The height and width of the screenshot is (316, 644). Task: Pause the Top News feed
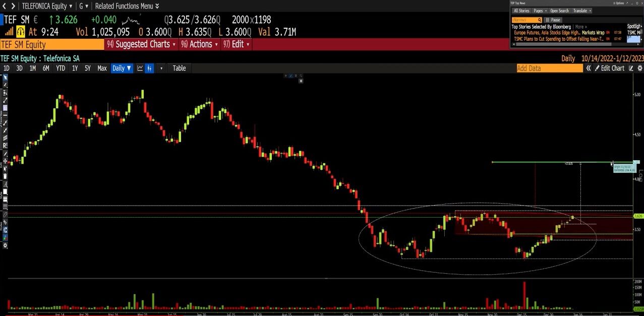[553, 20]
